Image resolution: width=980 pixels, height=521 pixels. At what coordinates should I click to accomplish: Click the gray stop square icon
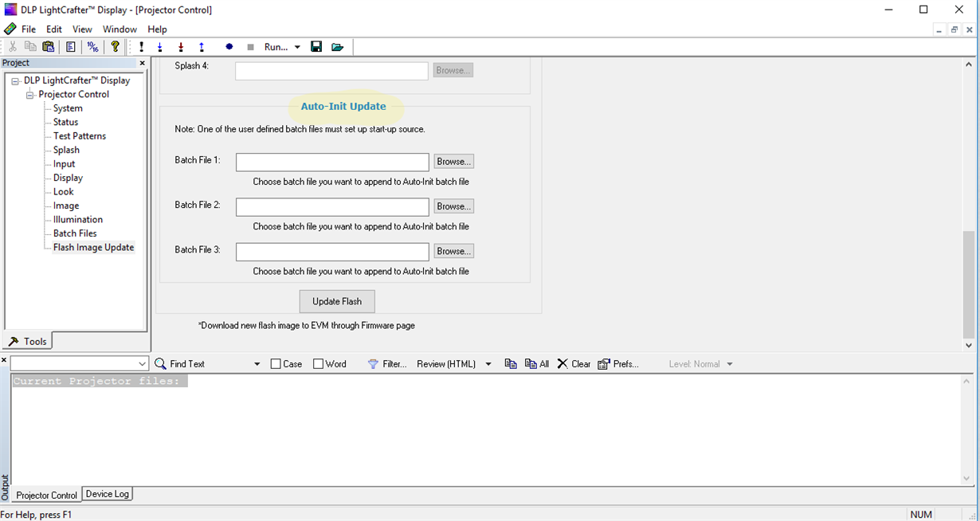pos(250,47)
